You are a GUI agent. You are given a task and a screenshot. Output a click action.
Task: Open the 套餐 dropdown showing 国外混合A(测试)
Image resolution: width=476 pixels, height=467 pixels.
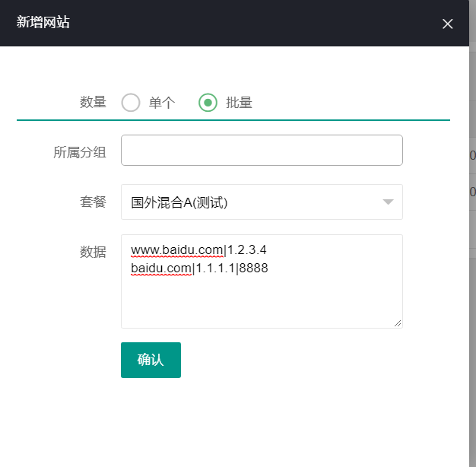[x=262, y=202]
